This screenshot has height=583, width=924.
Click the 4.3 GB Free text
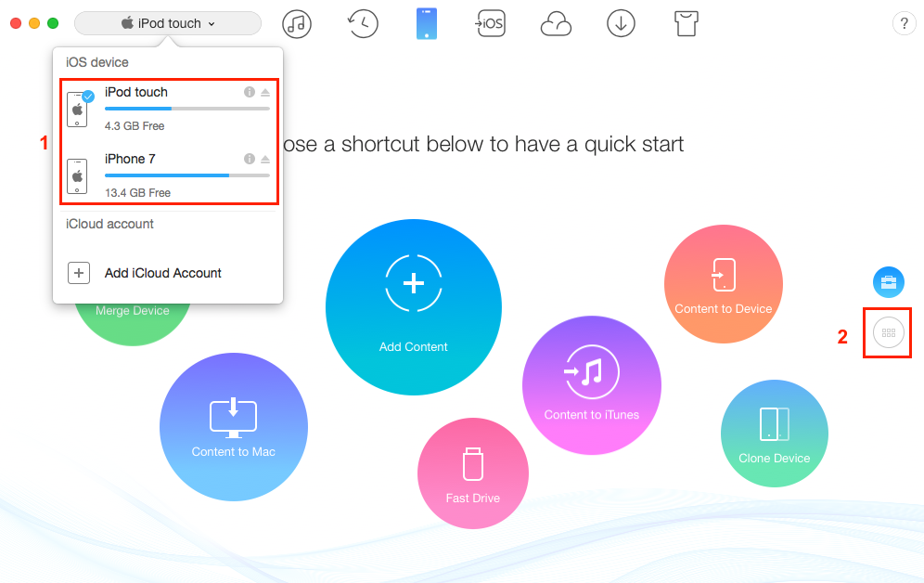click(135, 126)
